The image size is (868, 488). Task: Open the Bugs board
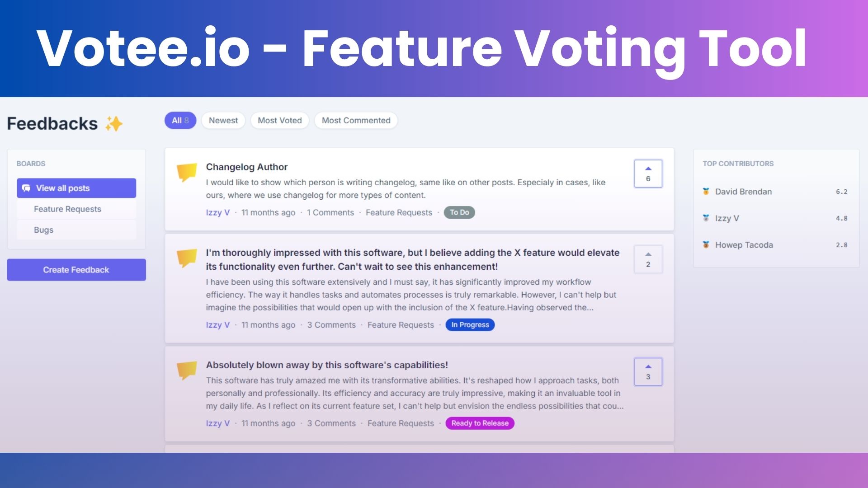[43, 230]
